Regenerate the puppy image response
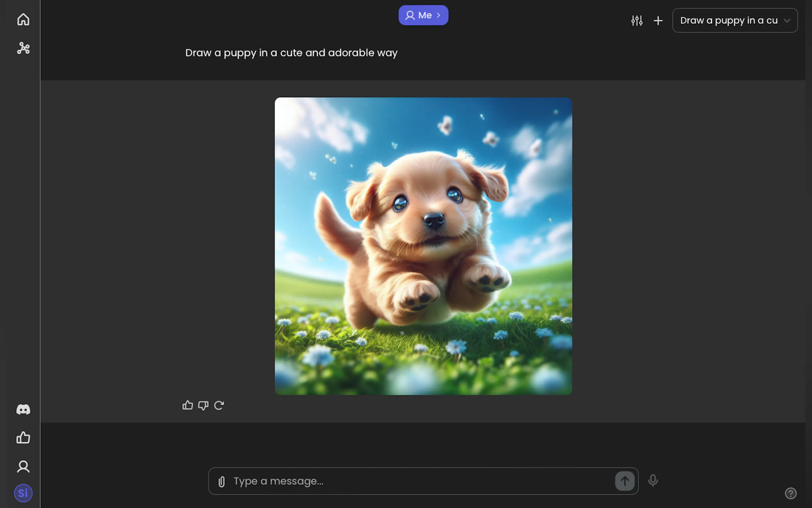Screen dimensions: 812x508 (219, 405)
